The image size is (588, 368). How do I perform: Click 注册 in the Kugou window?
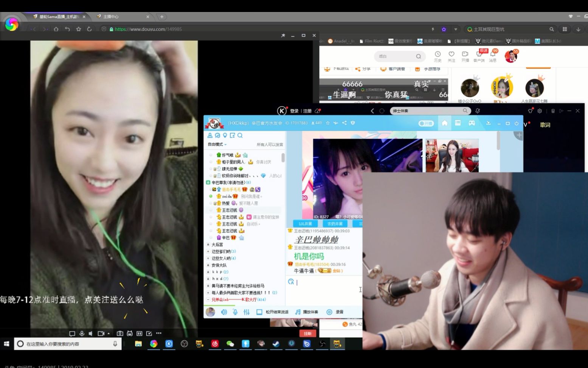click(307, 111)
